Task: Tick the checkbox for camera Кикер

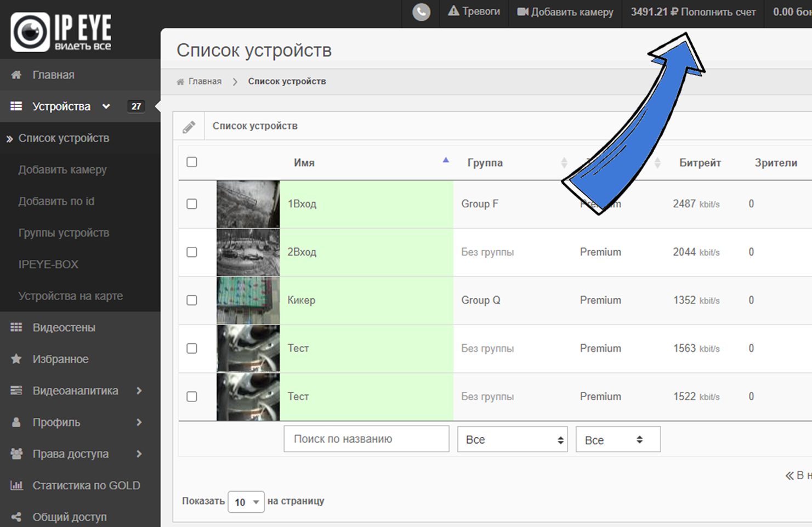Action: (x=191, y=300)
